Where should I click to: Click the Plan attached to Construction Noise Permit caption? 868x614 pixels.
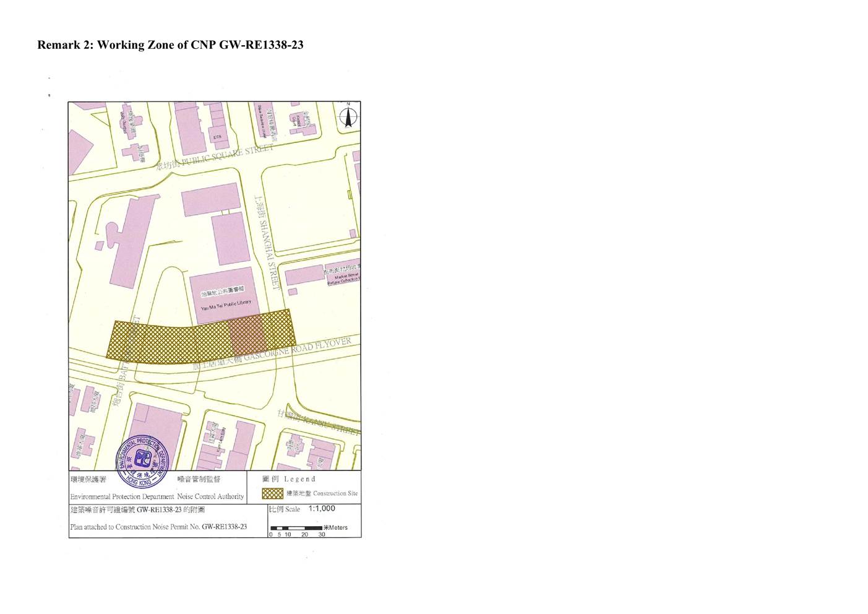pyautogui.click(x=158, y=527)
